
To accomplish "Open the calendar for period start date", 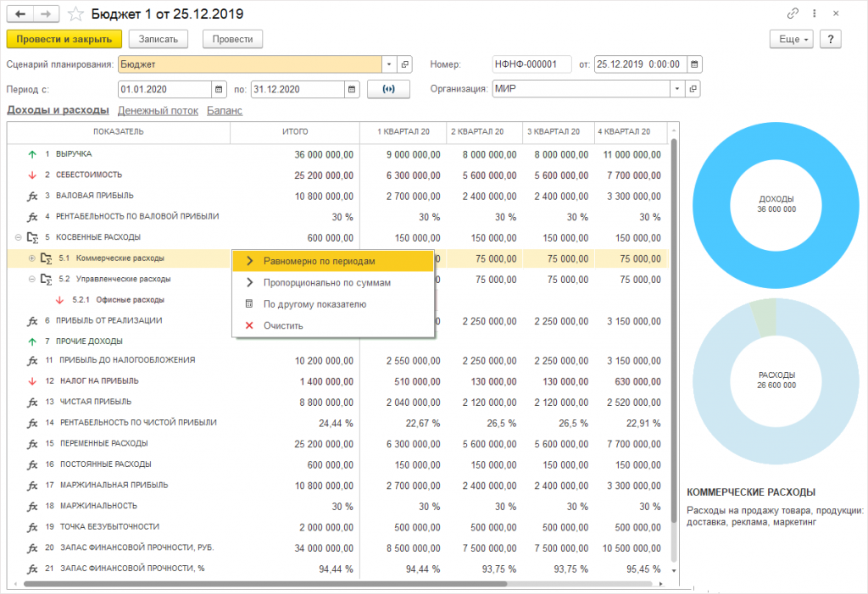I will tap(220, 90).
